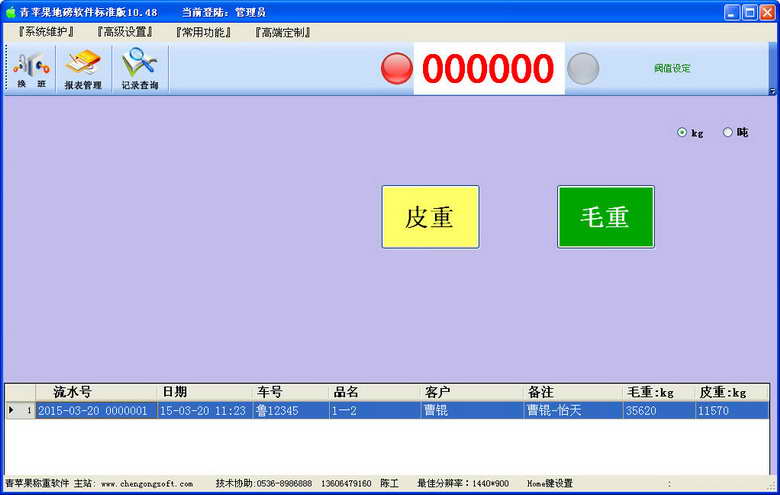The image size is (780, 495).
Task: Select remark cell 曹锟-怡天
Action: pyautogui.click(x=573, y=410)
